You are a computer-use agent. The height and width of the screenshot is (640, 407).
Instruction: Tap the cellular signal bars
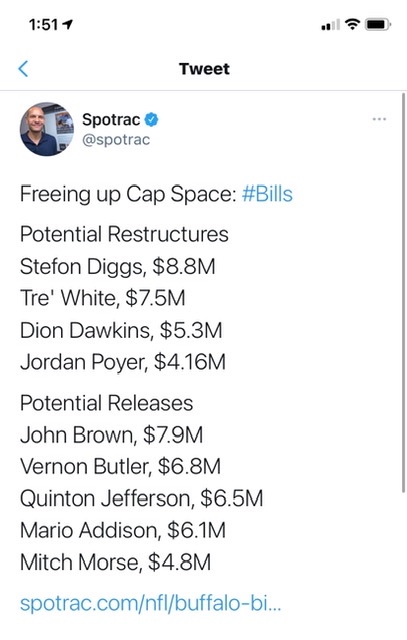pyautogui.click(x=330, y=25)
